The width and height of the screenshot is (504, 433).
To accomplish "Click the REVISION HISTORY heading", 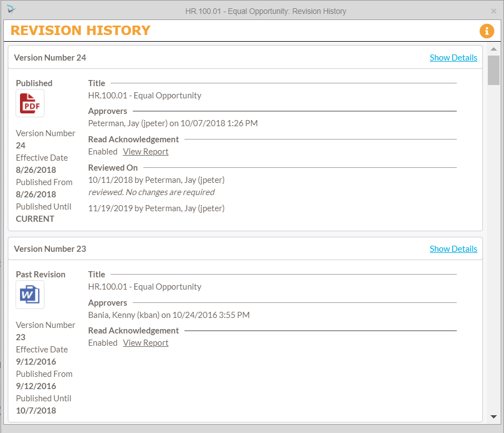I will 81,31.
